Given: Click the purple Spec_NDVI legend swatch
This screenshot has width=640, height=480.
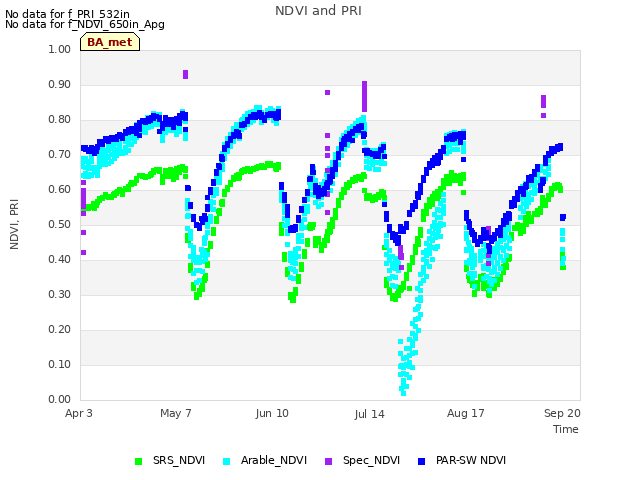Looking at the screenshot, I should pyautogui.click(x=329, y=461).
